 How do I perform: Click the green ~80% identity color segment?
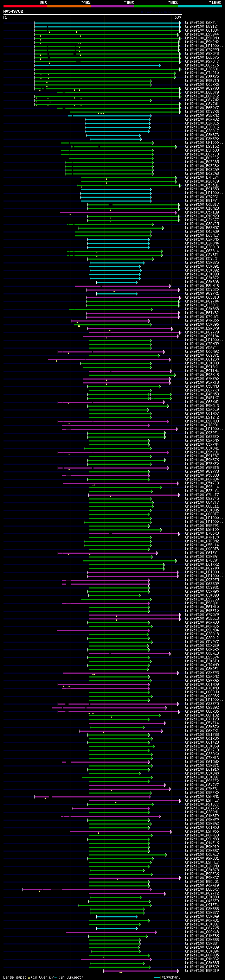pos(156,6)
